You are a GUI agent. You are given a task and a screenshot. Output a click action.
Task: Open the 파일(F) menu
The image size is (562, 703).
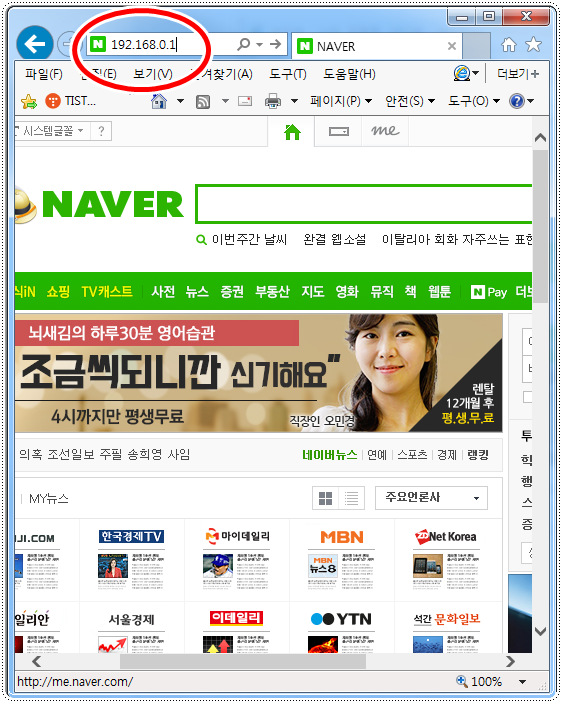(44, 74)
